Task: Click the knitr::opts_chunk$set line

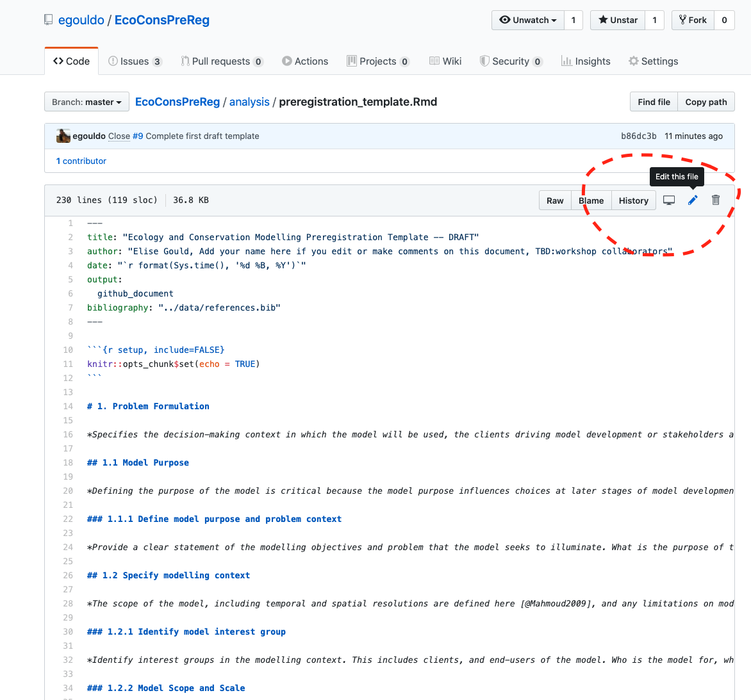Action: click(x=174, y=364)
